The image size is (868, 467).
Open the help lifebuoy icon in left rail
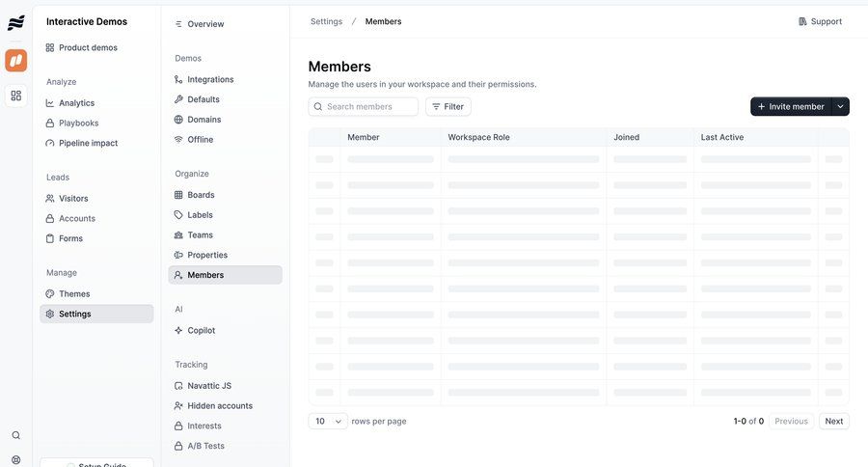(x=16, y=460)
